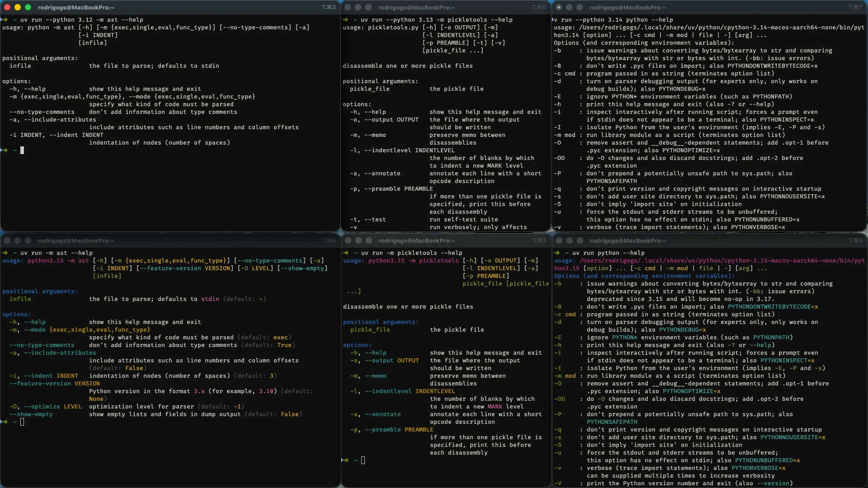Click the prompt cursor in the ⌥⌘2 terminal

(x=22, y=150)
